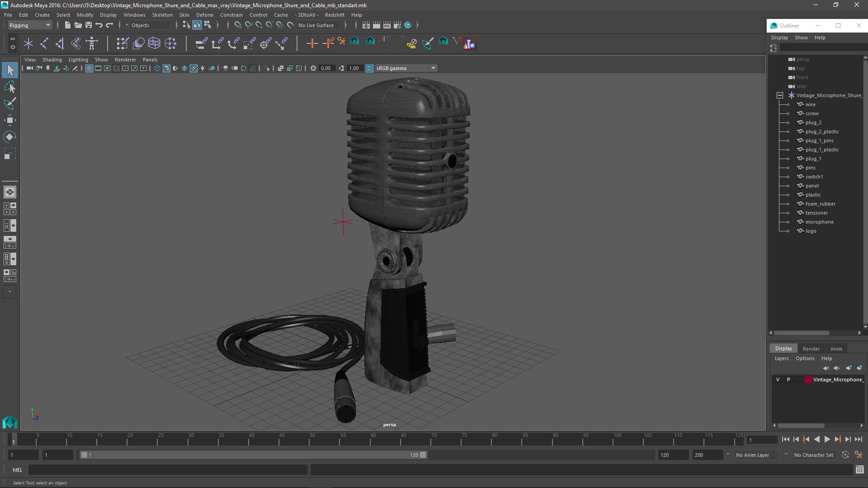Viewport: 868px width, 488px height.
Task: Select the arrow Select tool in toolbox
Action: 10,70
